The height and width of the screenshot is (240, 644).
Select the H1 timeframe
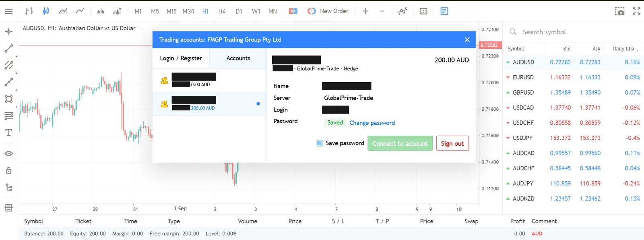coord(205,11)
